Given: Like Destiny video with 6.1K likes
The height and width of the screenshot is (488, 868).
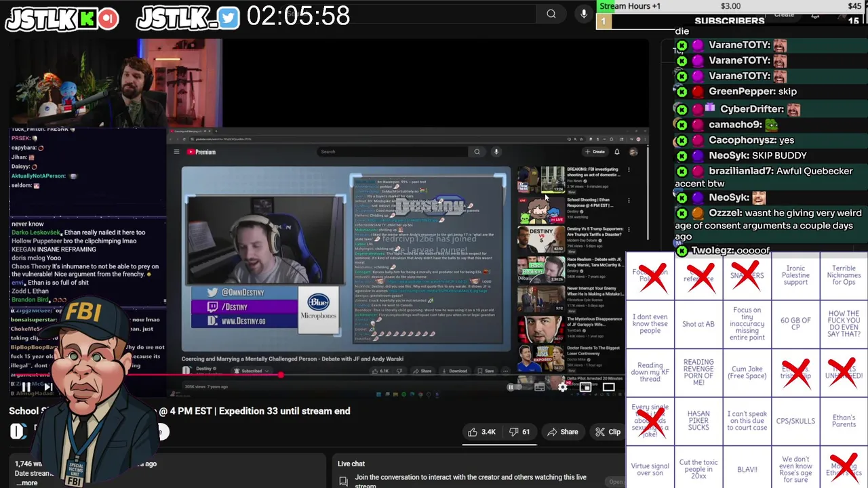Looking at the screenshot, I should (381, 371).
